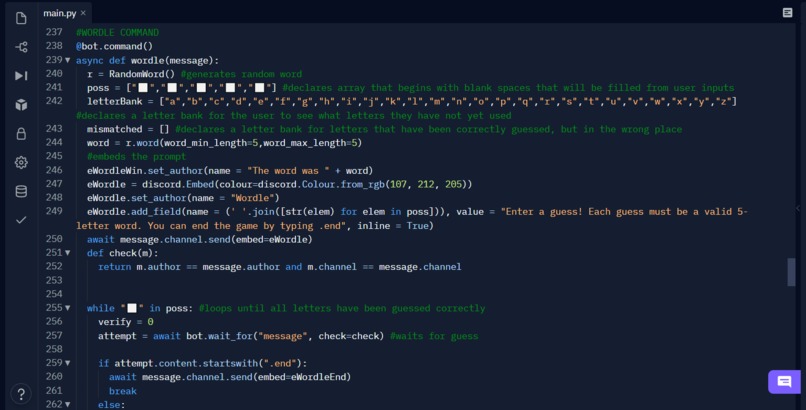Collapse the wordle function at line 239
Viewport: 806px width, 410px height.
tap(67, 60)
